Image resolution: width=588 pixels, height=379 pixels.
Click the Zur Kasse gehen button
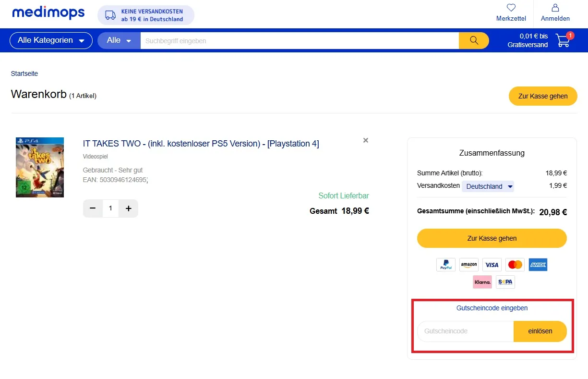492,238
